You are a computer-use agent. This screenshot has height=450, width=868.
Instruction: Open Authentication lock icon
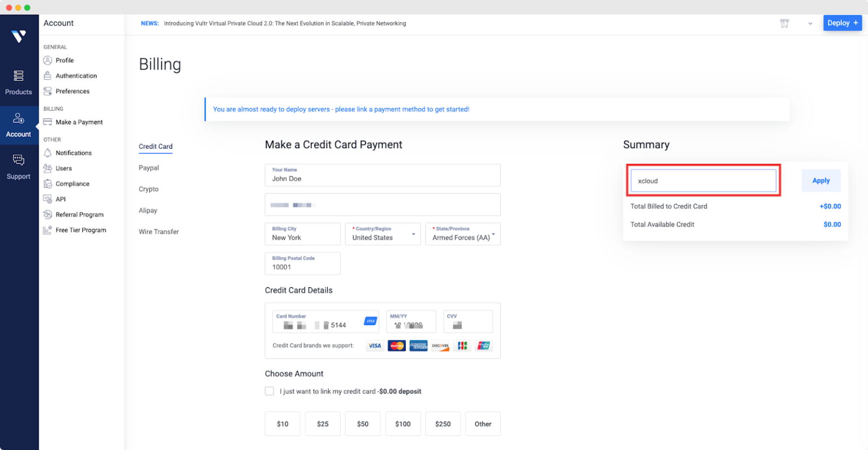coord(48,76)
